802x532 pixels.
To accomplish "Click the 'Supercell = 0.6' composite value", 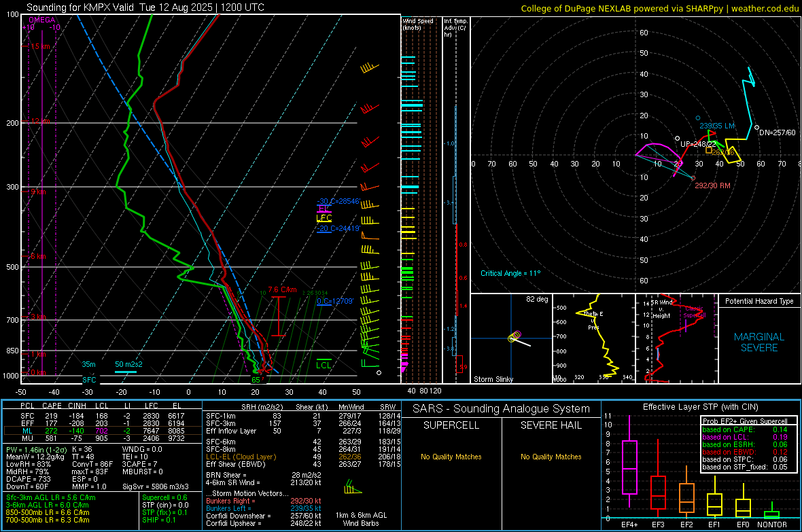I will [x=164, y=497].
